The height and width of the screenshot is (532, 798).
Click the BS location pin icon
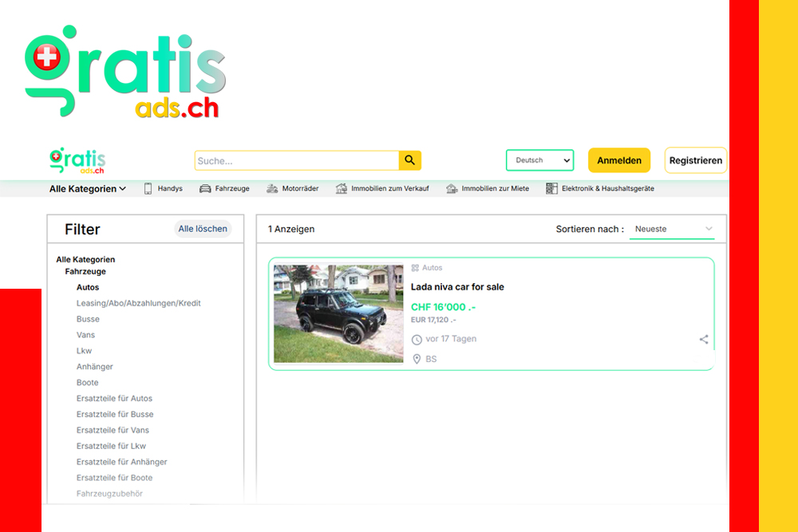pos(417,359)
